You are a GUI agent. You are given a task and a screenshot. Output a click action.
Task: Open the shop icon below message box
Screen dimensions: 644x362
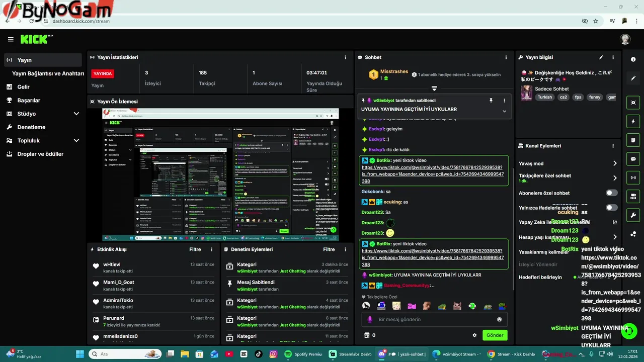click(367, 335)
